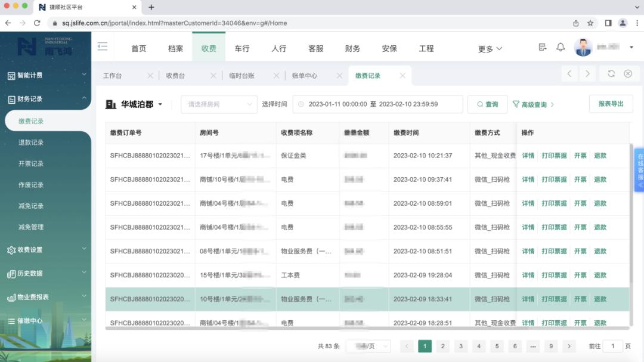
Task: Open 详情 link for the first payment record
Action: 528,155
